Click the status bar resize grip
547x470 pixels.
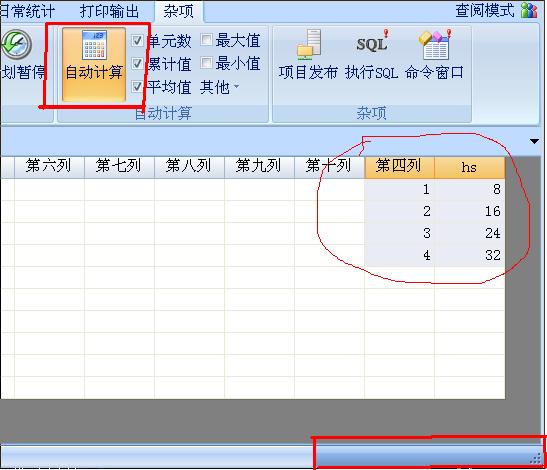point(535,459)
